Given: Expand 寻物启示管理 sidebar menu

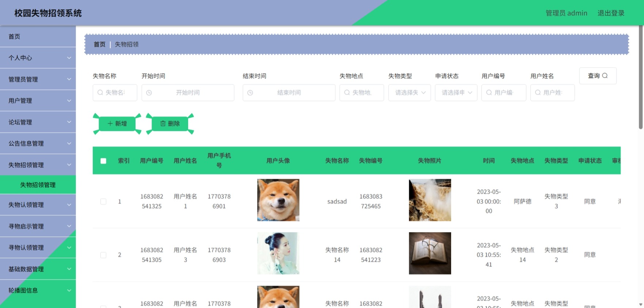Looking at the screenshot, I should point(38,226).
